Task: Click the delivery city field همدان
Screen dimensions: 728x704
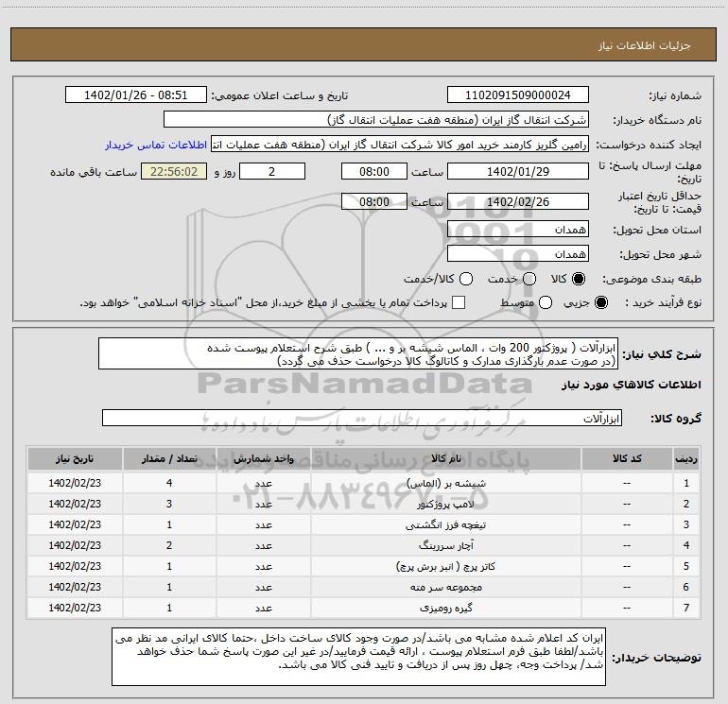Action: [518, 254]
